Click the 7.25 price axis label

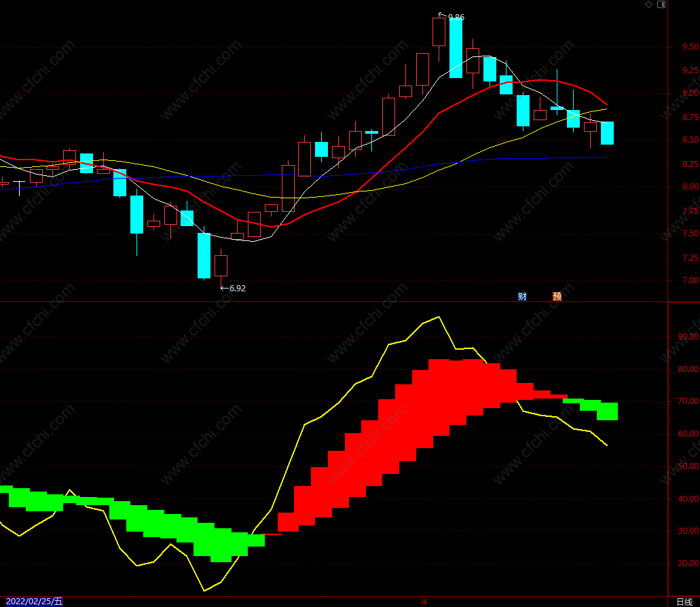click(x=690, y=258)
